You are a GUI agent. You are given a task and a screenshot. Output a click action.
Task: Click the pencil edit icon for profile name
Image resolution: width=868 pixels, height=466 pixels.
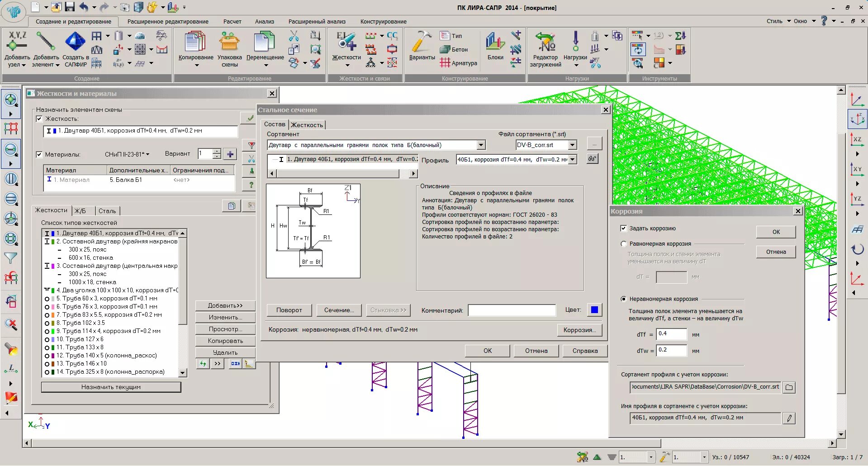789,418
